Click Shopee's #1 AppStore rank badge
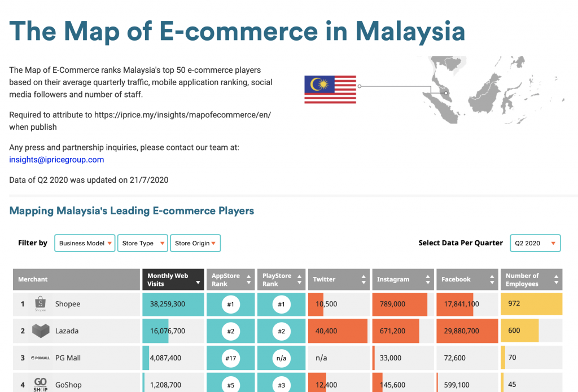Viewport: 578px width, 392px height. tap(231, 305)
